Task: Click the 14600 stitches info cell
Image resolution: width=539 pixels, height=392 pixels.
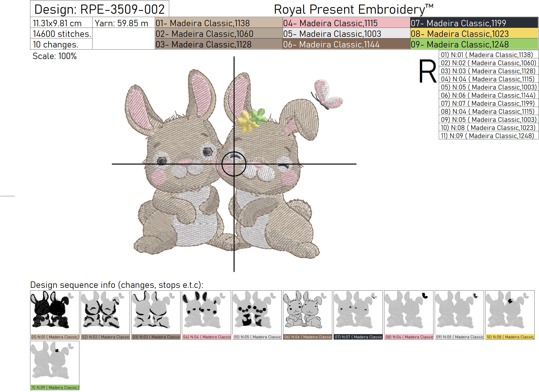Action: 62,34
